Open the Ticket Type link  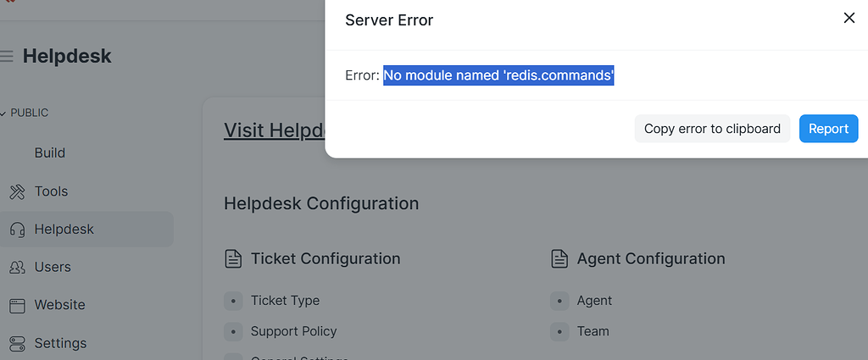point(285,301)
